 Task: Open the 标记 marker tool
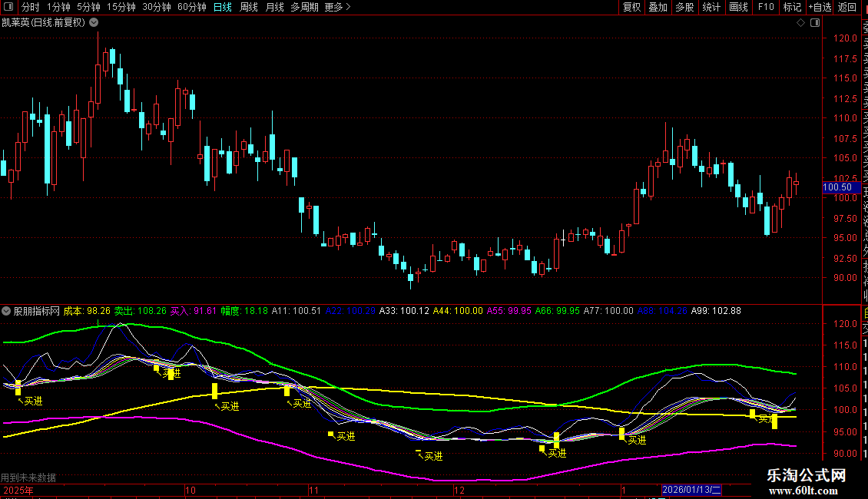[791, 7]
